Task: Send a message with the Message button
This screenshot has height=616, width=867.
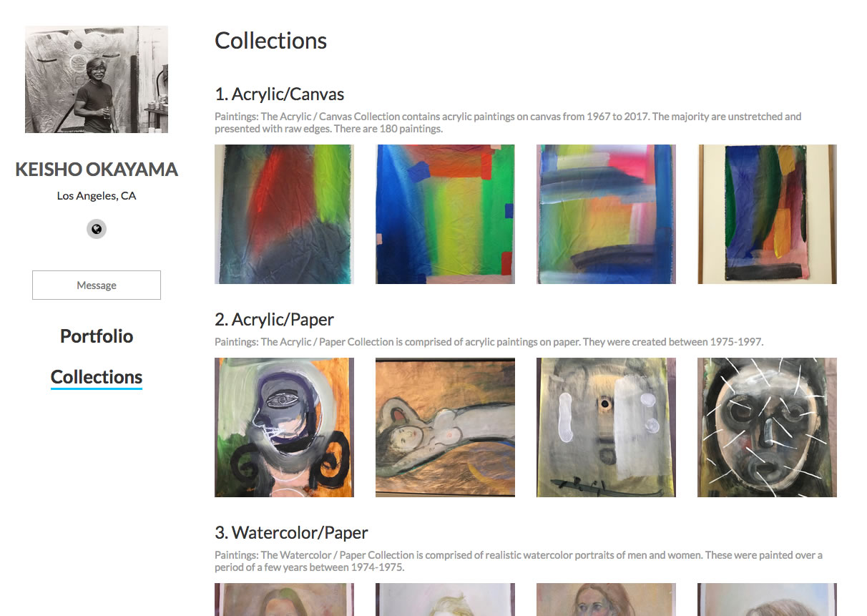Action: pos(97,285)
